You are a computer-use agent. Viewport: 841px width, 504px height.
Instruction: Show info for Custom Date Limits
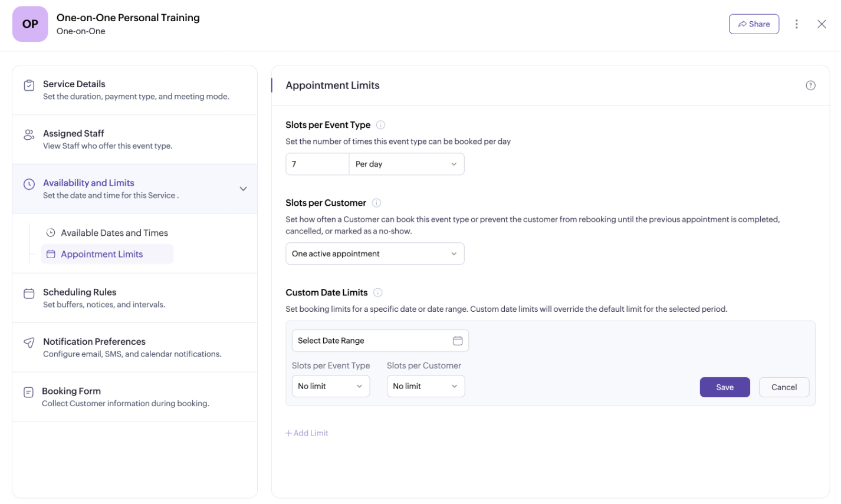click(x=378, y=292)
